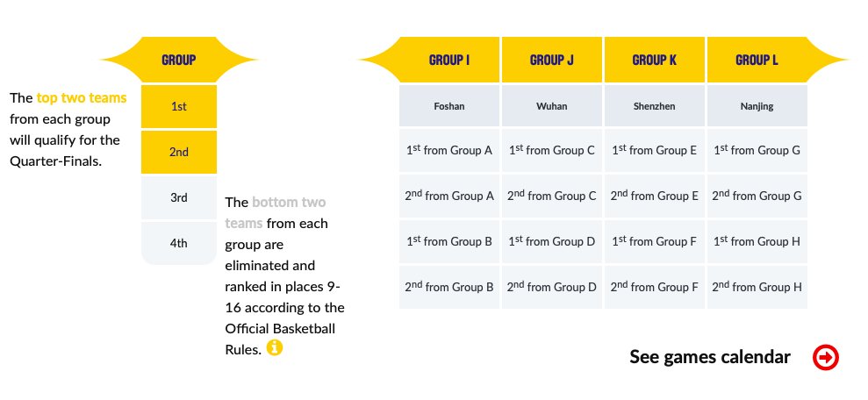
Task: Click the Shenzhen venue cell
Action: pyautogui.click(x=655, y=106)
